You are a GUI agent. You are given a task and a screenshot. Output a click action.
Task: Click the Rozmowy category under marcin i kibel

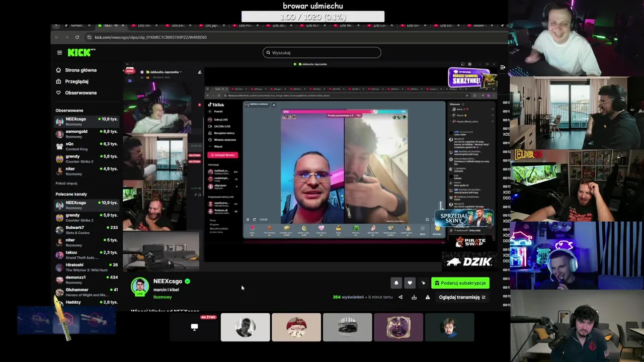(163, 297)
